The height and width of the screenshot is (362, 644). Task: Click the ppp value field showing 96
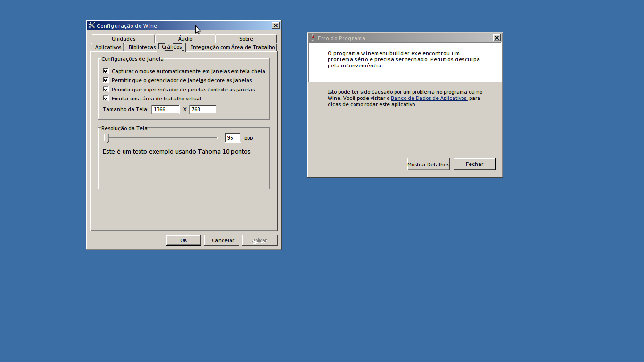(x=233, y=138)
